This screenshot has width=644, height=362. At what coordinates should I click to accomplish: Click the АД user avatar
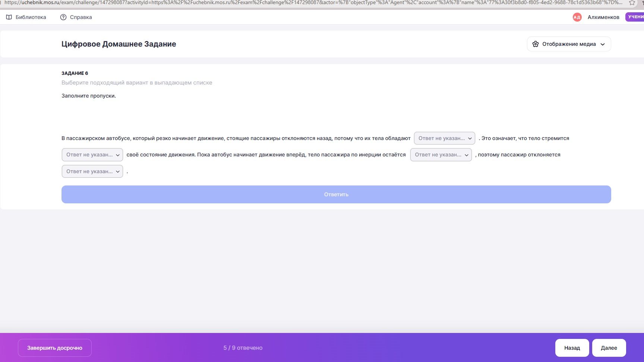coord(577,17)
